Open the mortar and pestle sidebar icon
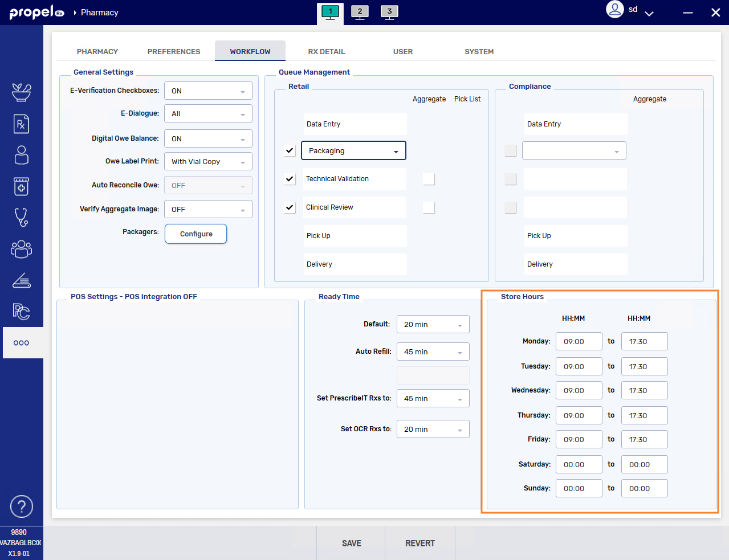729x560 pixels. [x=21, y=92]
